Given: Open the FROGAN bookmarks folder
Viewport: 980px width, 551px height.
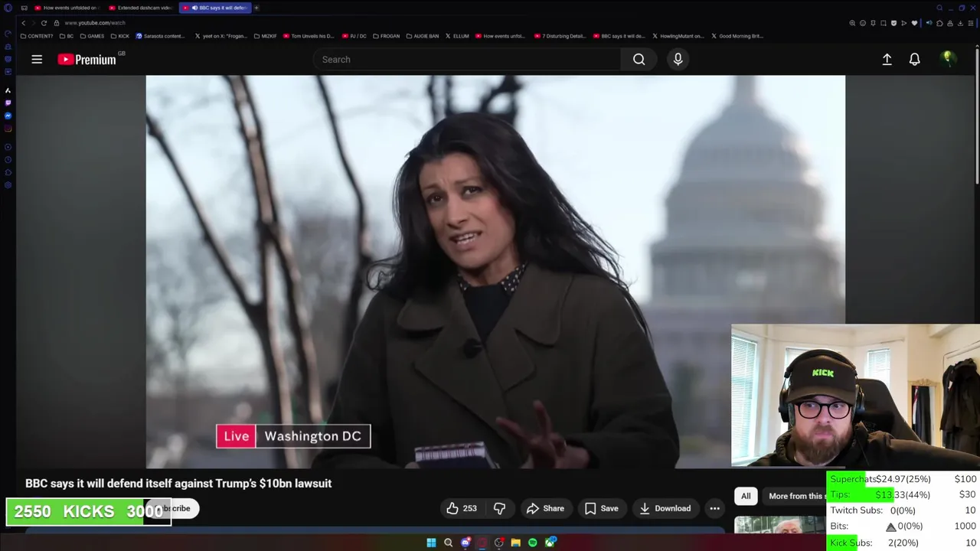Looking at the screenshot, I should click(x=386, y=36).
